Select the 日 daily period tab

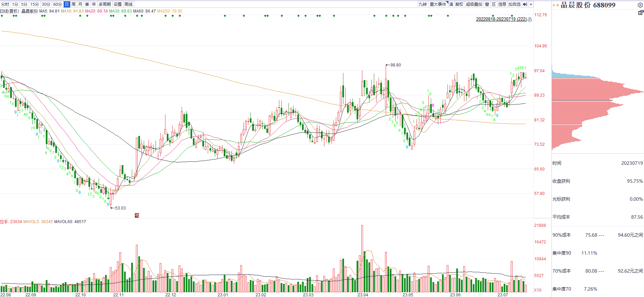[67, 4]
